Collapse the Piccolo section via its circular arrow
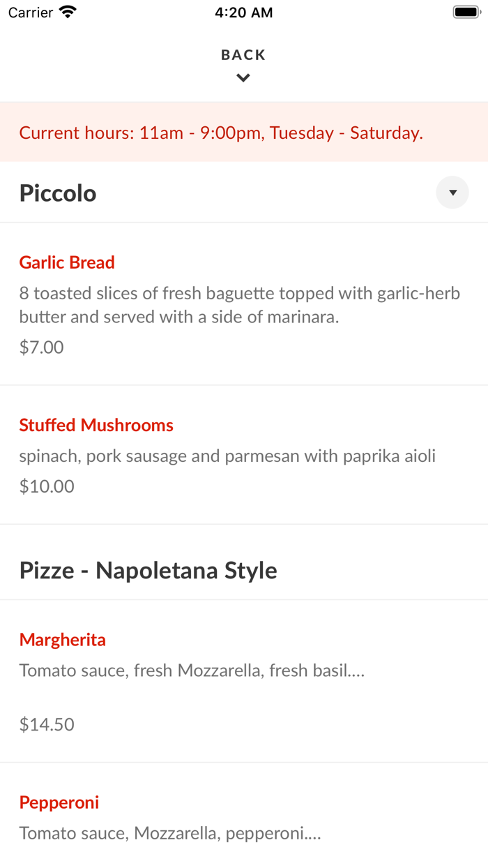 coord(452,192)
